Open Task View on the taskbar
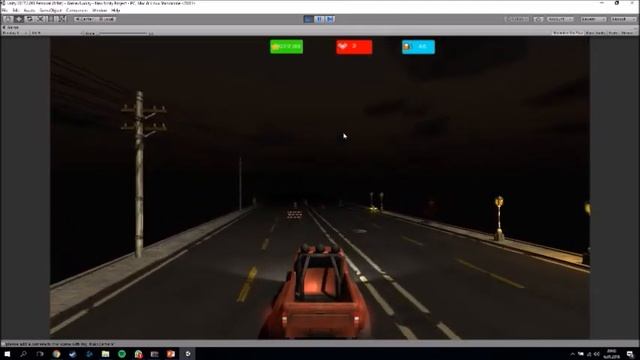 tap(40, 354)
